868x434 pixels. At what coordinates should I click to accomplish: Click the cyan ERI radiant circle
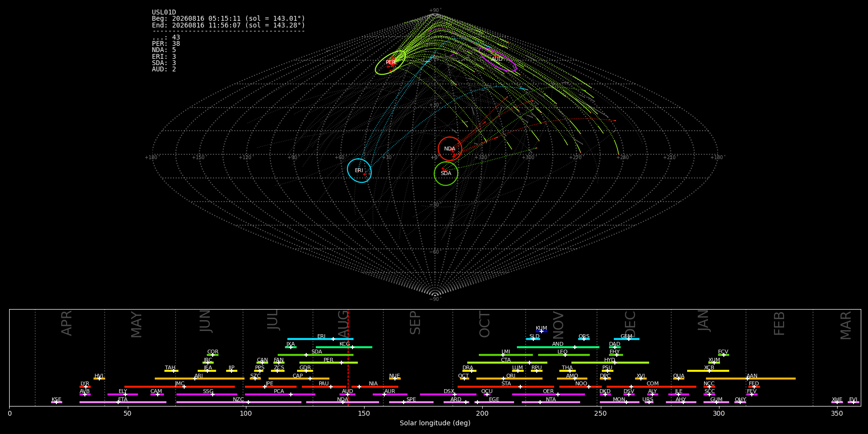point(359,171)
